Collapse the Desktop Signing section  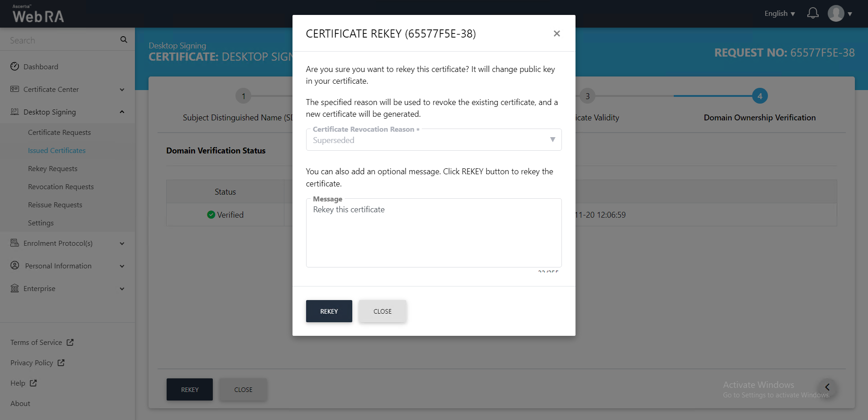point(122,112)
